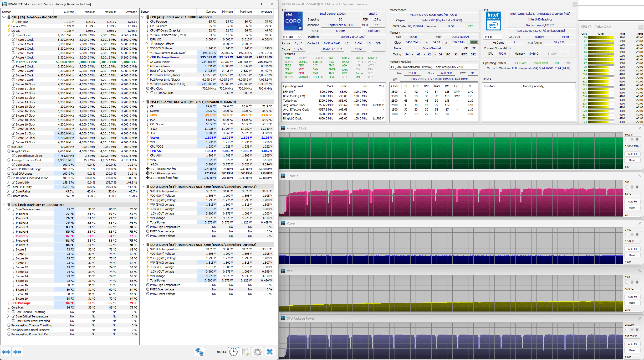
Task: Collapse the CPU [#0] Intel Core i9-13900K tree
Action: [x=4, y=17]
